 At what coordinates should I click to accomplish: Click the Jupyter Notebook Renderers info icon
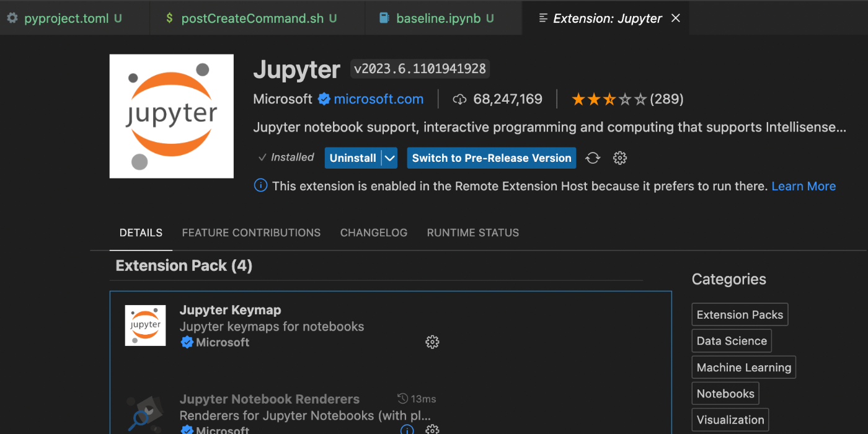[407, 430]
